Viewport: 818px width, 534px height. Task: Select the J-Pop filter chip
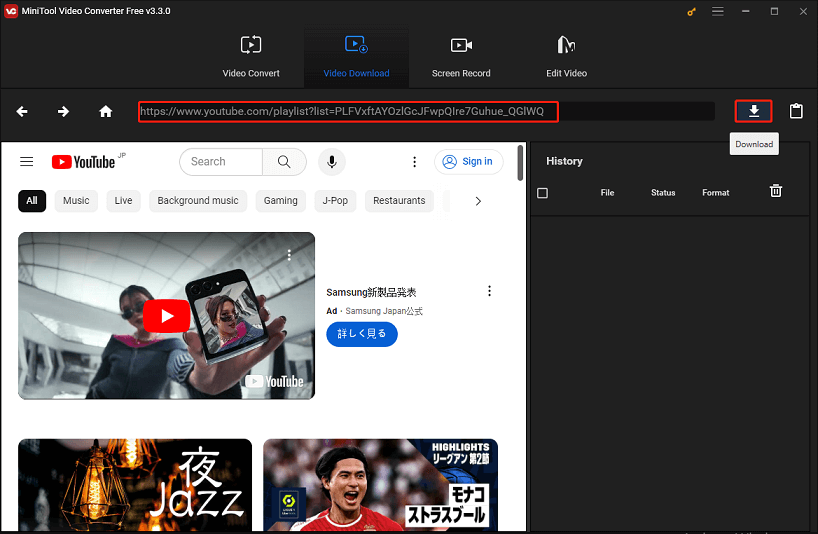click(335, 201)
